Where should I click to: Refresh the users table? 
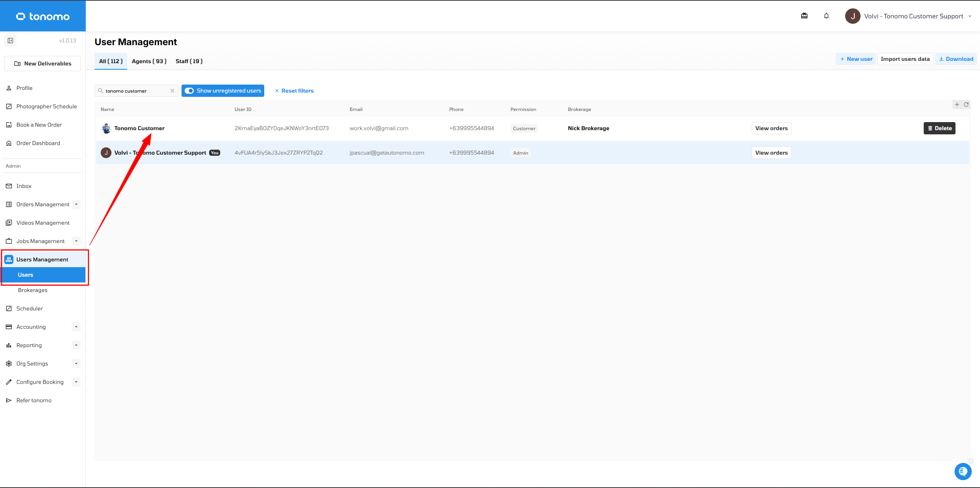pos(966,104)
